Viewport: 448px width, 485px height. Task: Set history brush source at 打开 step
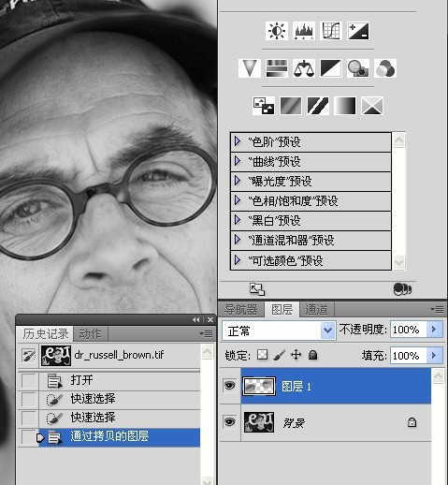coord(29,380)
